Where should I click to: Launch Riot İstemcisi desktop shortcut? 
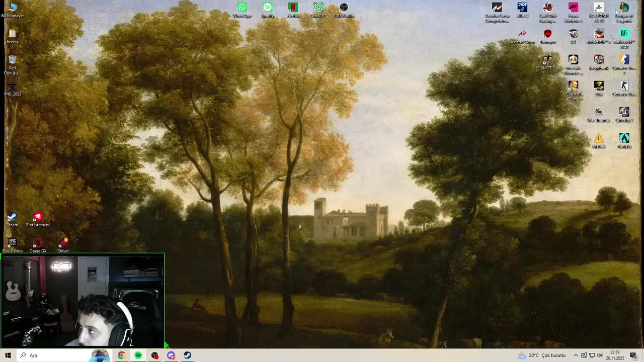click(38, 220)
